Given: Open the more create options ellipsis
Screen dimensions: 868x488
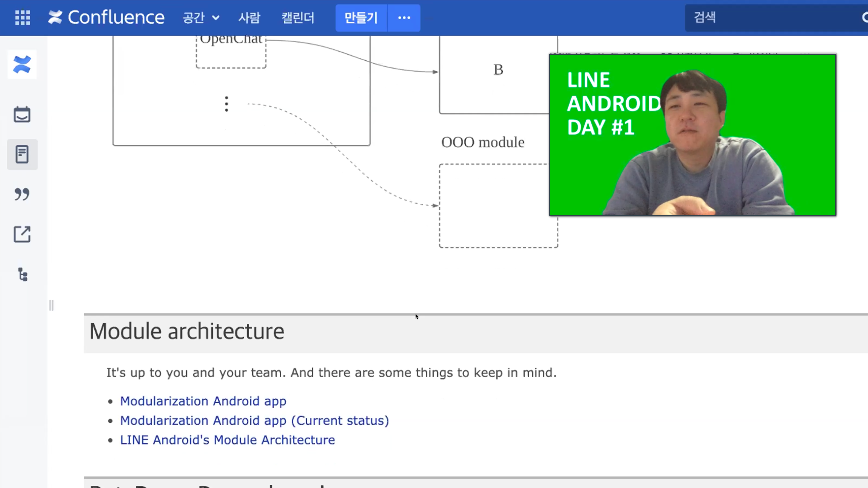Looking at the screenshot, I should [404, 18].
